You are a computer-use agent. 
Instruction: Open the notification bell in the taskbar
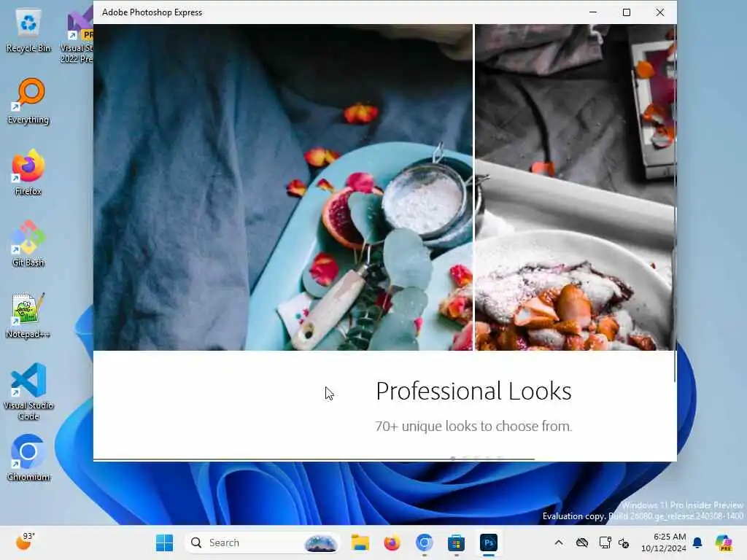click(x=697, y=542)
